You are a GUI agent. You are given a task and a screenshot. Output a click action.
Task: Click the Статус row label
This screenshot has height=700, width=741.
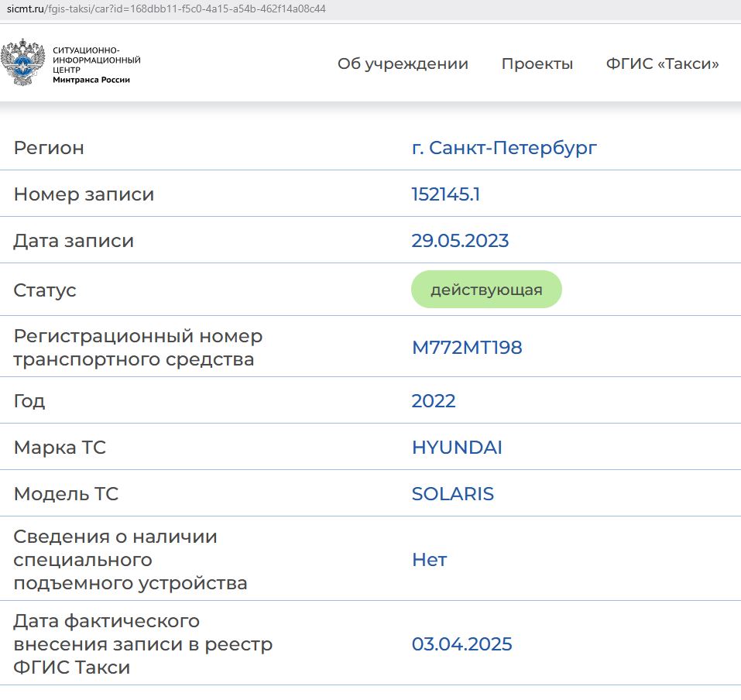click(45, 290)
